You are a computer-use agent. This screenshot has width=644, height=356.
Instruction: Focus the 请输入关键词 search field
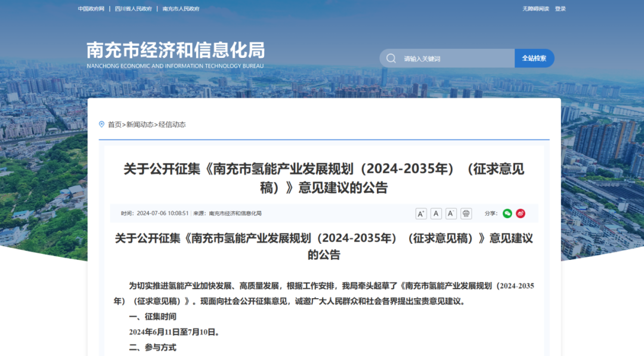tap(447, 58)
